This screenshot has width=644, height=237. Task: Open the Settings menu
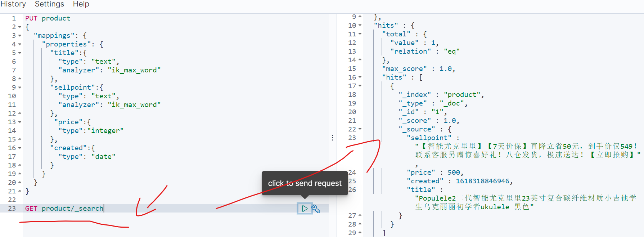pyautogui.click(x=49, y=4)
